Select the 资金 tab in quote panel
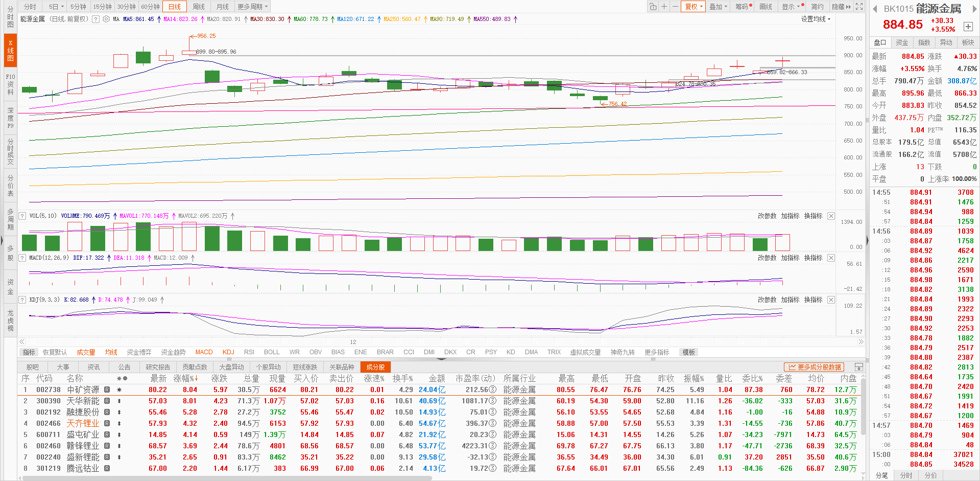The image size is (980, 481). pyautogui.click(x=902, y=42)
